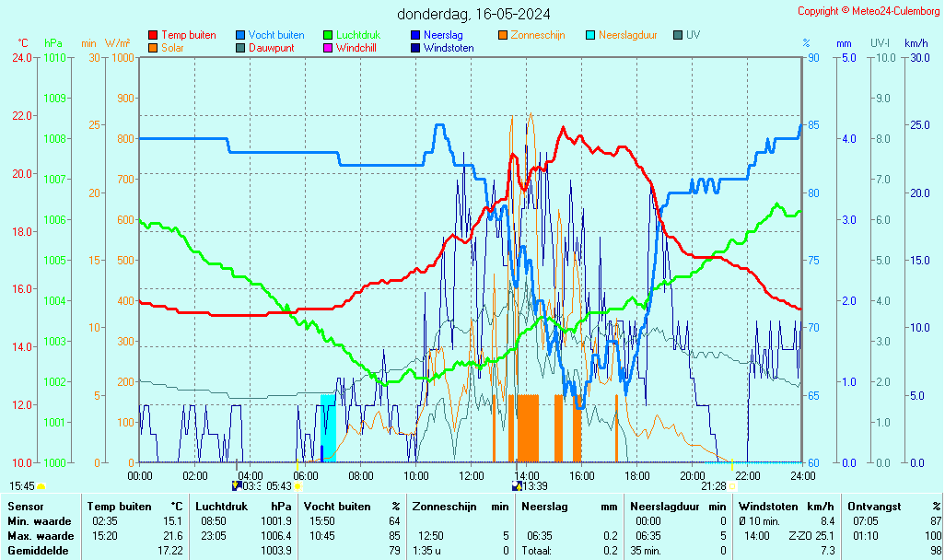Viewport: 945px width, 560px height.
Task: Click the blue Vocht buiten legend square
Action: coord(240,35)
